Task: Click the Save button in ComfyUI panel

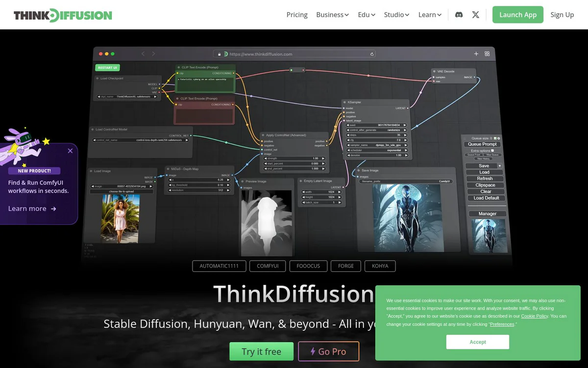Action: pos(482,166)
